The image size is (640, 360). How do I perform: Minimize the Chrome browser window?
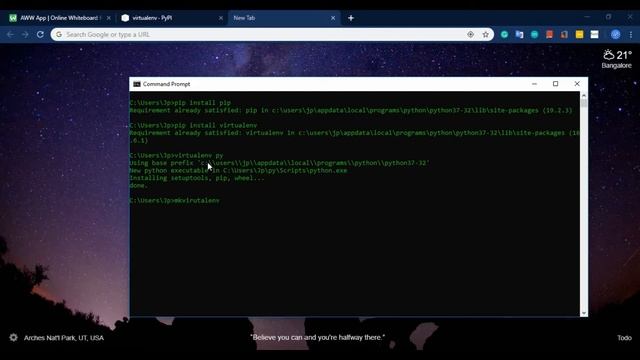587,17
